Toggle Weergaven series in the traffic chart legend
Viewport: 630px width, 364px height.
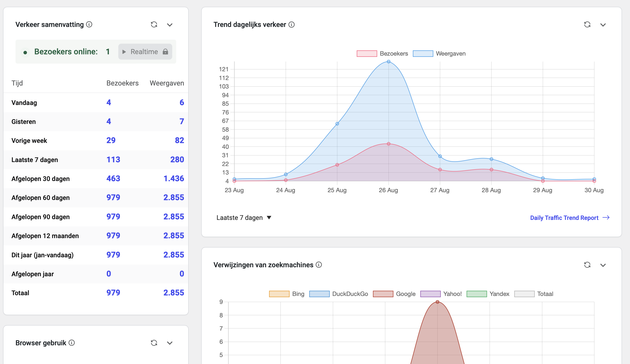(439, 53)
